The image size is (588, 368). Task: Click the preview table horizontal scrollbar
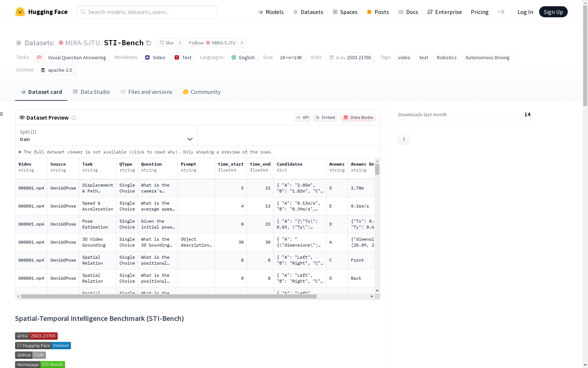tap(169, 296)
